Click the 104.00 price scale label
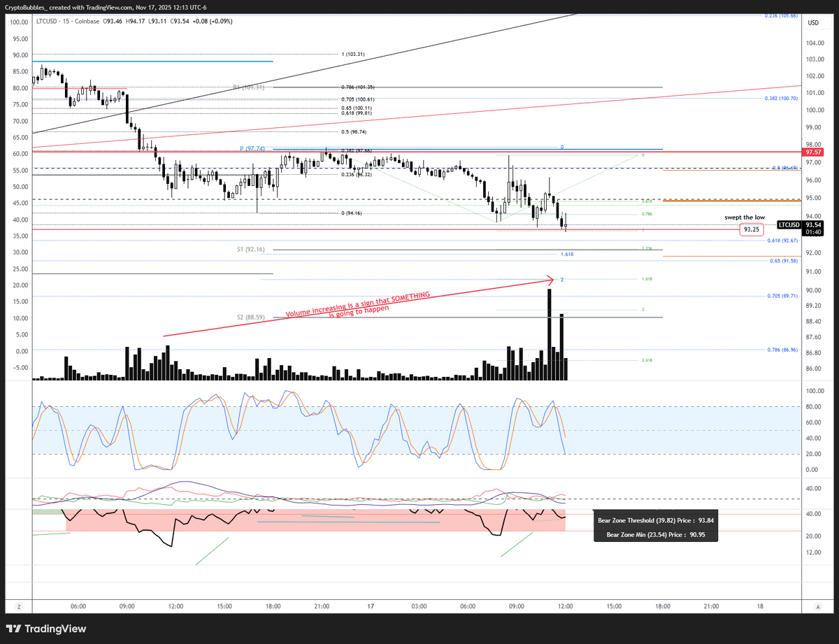The width and height of the screenshot is (839, 644). coord(815,43)
